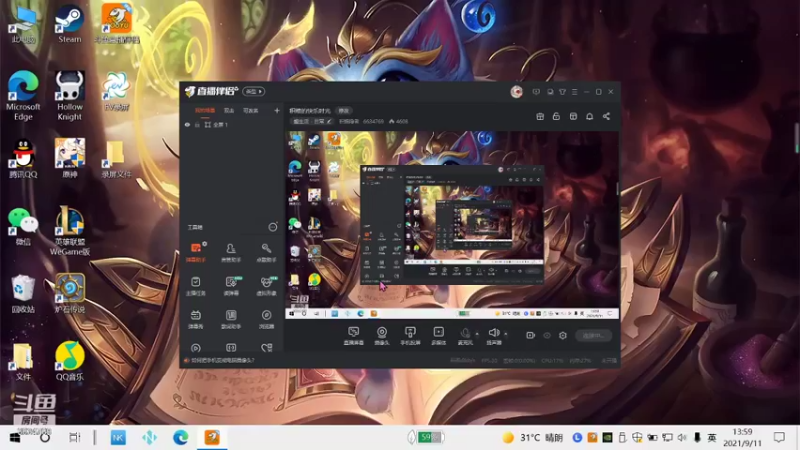Click the start streaming button
This screenshot has width=800, height=450.
tap(593, 335)
